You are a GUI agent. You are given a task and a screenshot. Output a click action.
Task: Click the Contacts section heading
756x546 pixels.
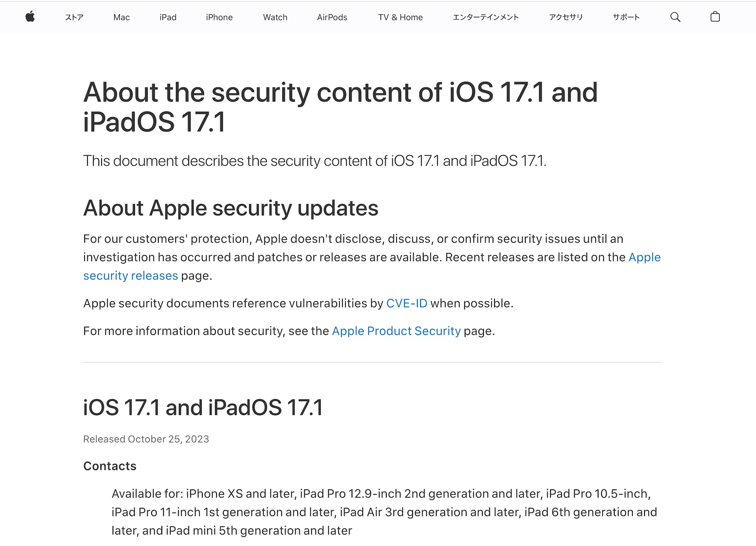pos(110,466)
